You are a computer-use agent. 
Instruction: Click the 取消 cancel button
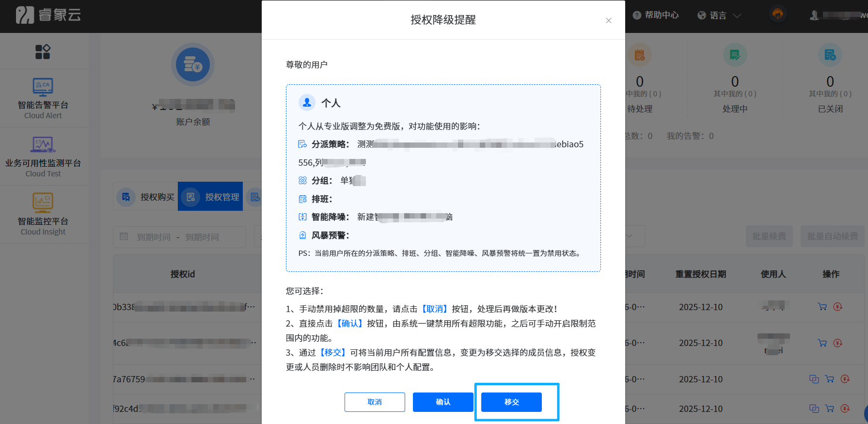(375, 402)
